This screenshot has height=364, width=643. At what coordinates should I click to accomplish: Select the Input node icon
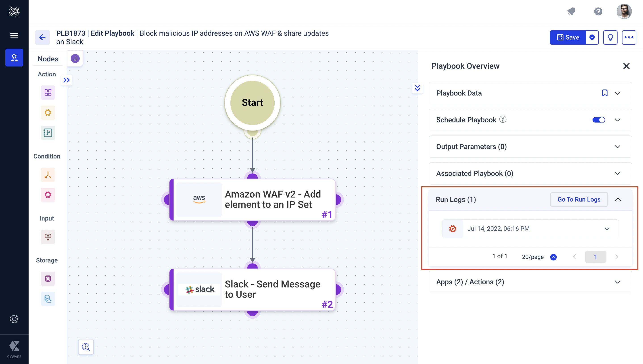(x=48, y=237)
